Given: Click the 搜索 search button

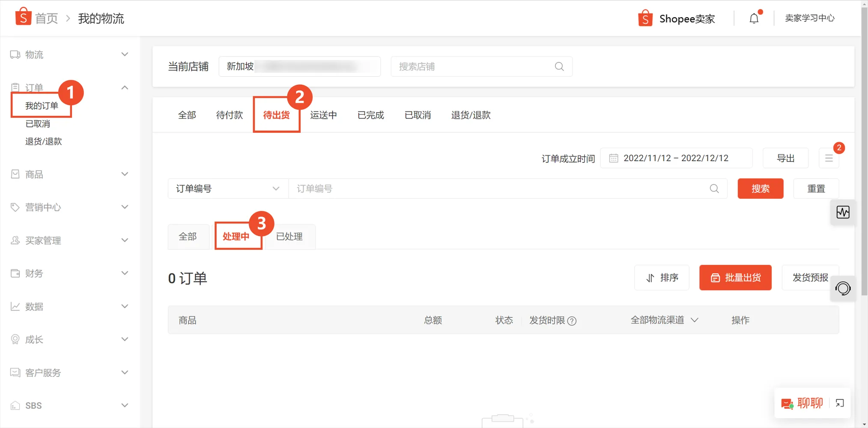Looking at the screenshot, I should point(761,189).
